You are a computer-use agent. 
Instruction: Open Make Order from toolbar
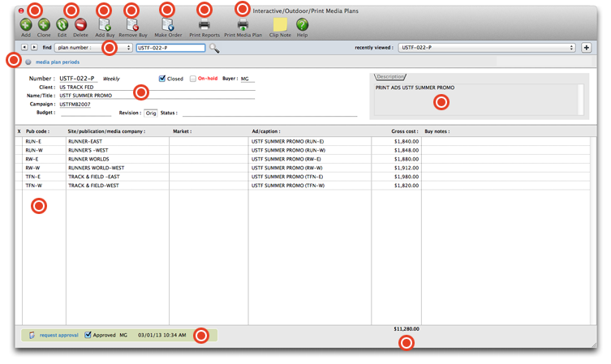[168, 25]
